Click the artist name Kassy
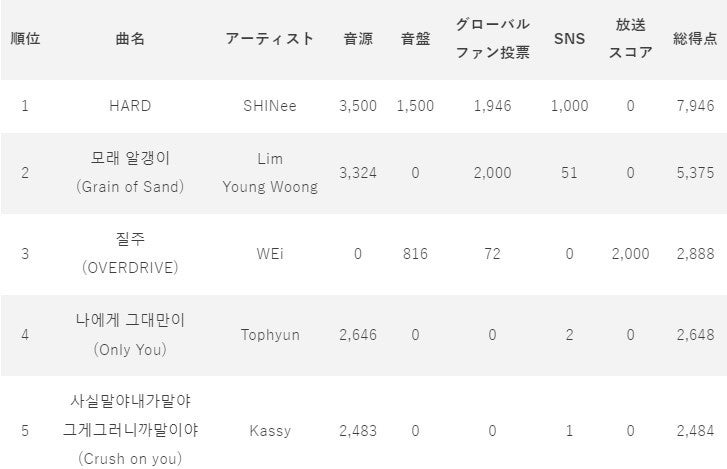The height and width of the screenshot is (469, 727). click(x=269, y=431)
